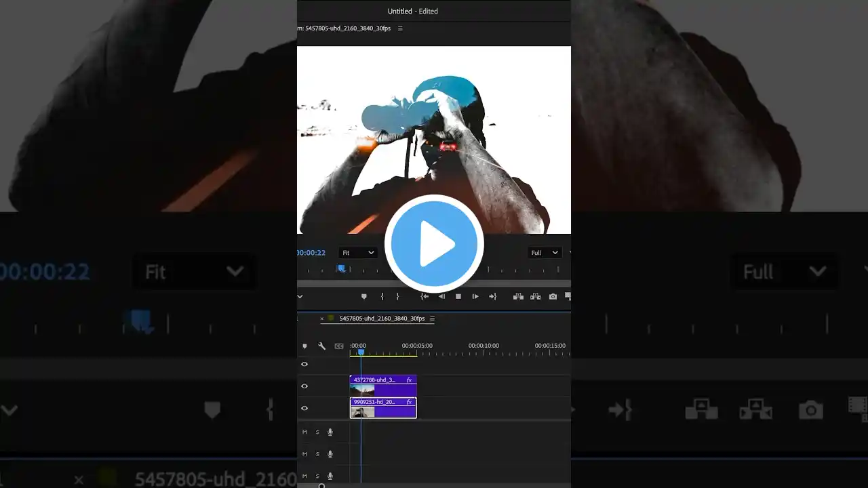Click the double-exposure video preview frame
Viewport: 868px width, 488px height.
(434, 140)
